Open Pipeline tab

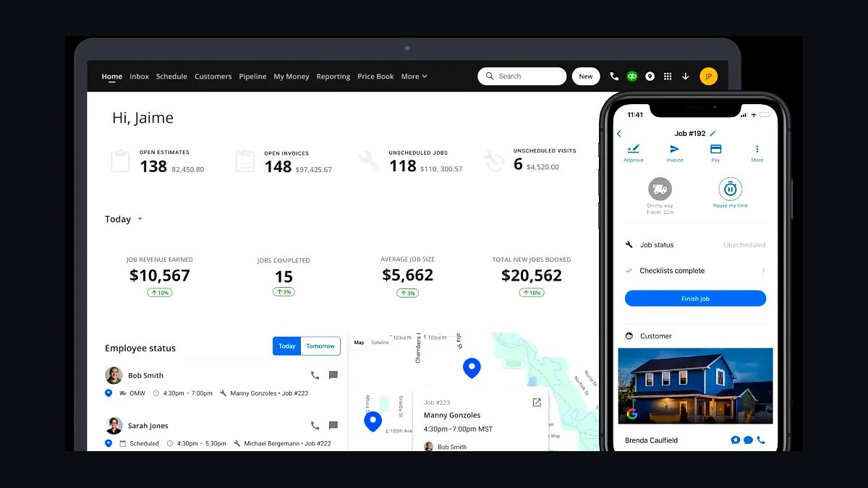(252, 76)
